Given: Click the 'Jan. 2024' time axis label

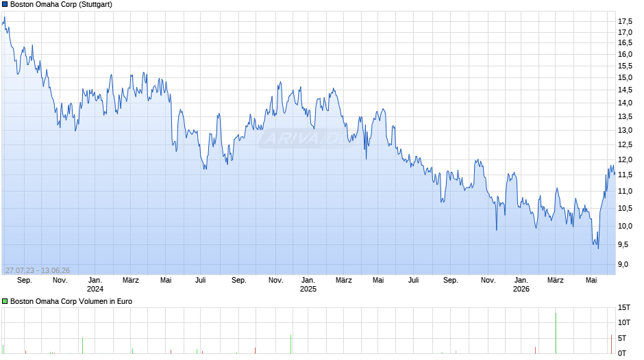Looking at the screenshot, I should (x=95, y=285).
